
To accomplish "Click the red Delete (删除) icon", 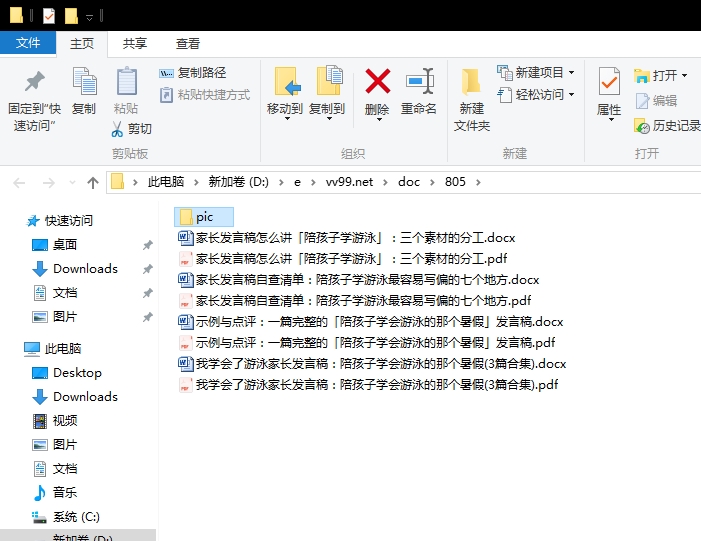I will click(378, 81).
